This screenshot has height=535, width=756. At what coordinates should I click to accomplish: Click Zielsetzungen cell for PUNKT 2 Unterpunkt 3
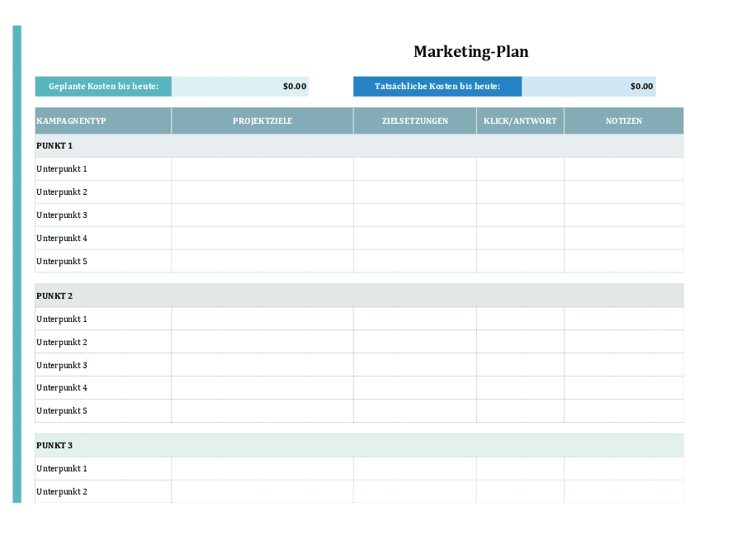415,365
